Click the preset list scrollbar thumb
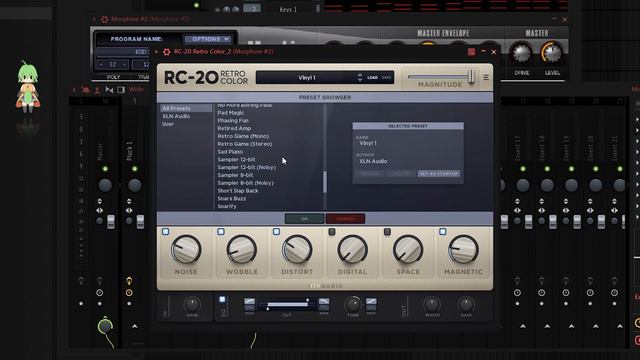 [325, 182]
